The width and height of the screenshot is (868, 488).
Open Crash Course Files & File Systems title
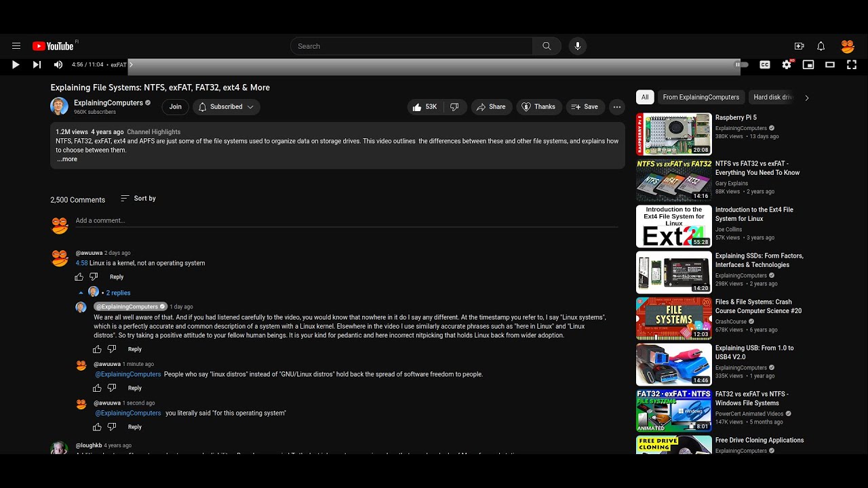pyautogui.click(x=758, y=306)
